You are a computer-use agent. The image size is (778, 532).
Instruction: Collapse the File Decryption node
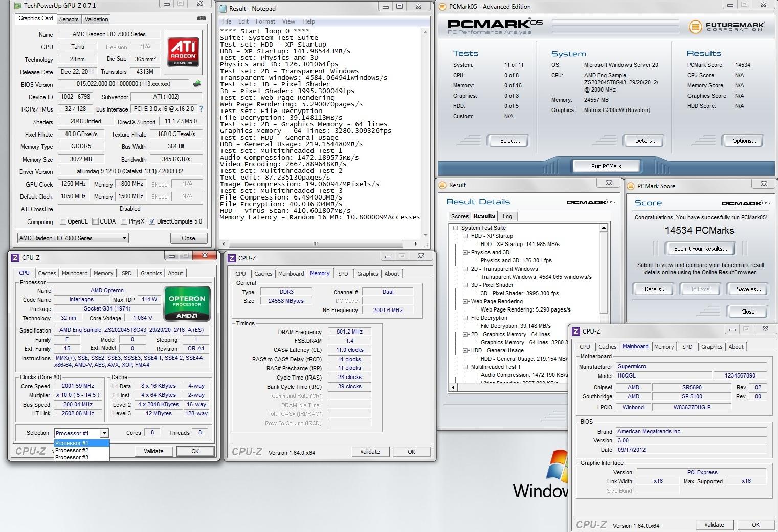pyautogui.click(x=465, y=318)
